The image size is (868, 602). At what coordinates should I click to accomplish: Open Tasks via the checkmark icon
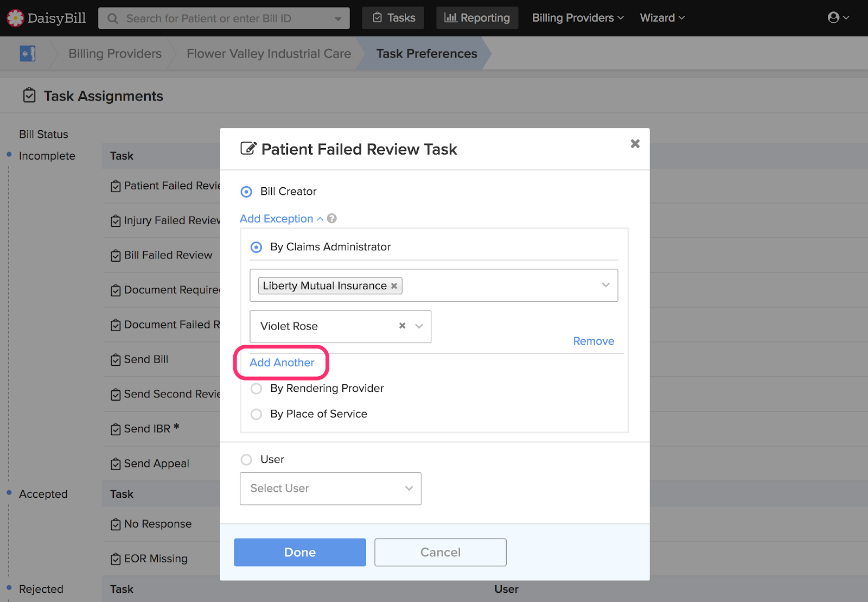tap(378, 17)
